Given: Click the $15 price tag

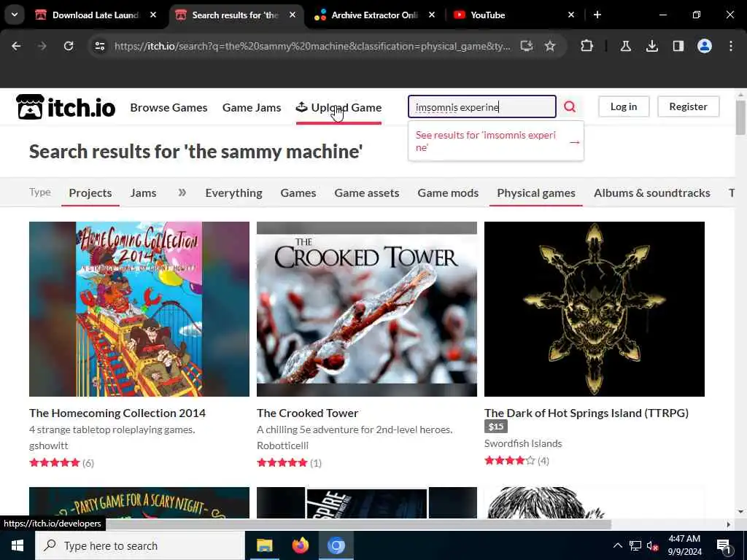Looking at the screenshot, I should [x=496, y=427].
